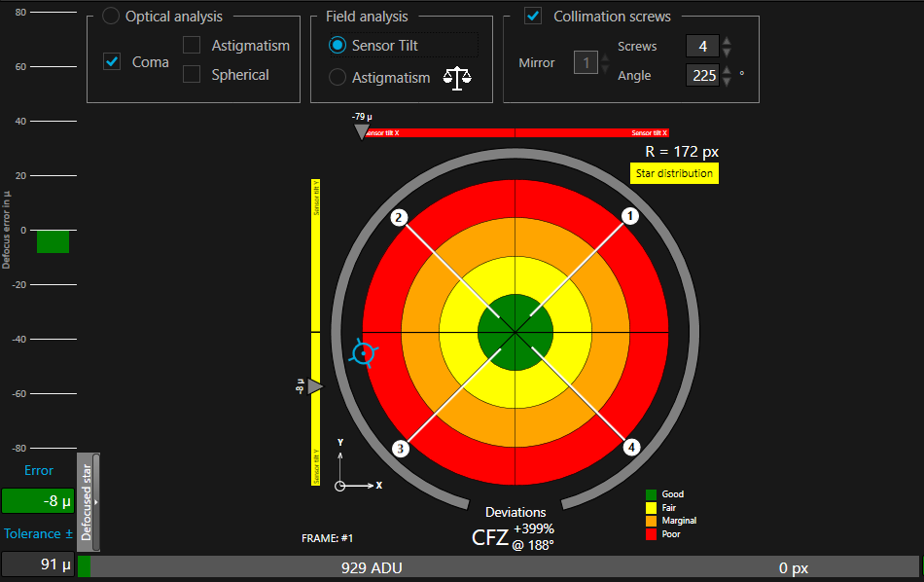Click the green Error value box
Screen dimensions: 924x582
coord(38,501)
